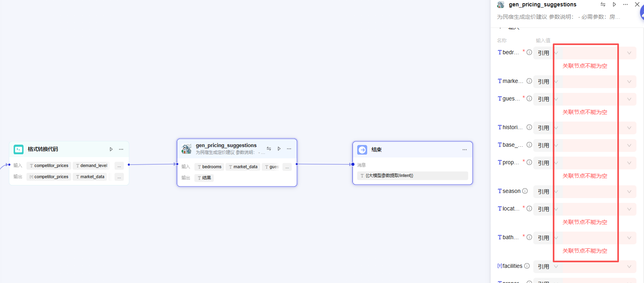Show info for the gues… parameter
Screen dimensions: 644x283
tap(529, 98)
